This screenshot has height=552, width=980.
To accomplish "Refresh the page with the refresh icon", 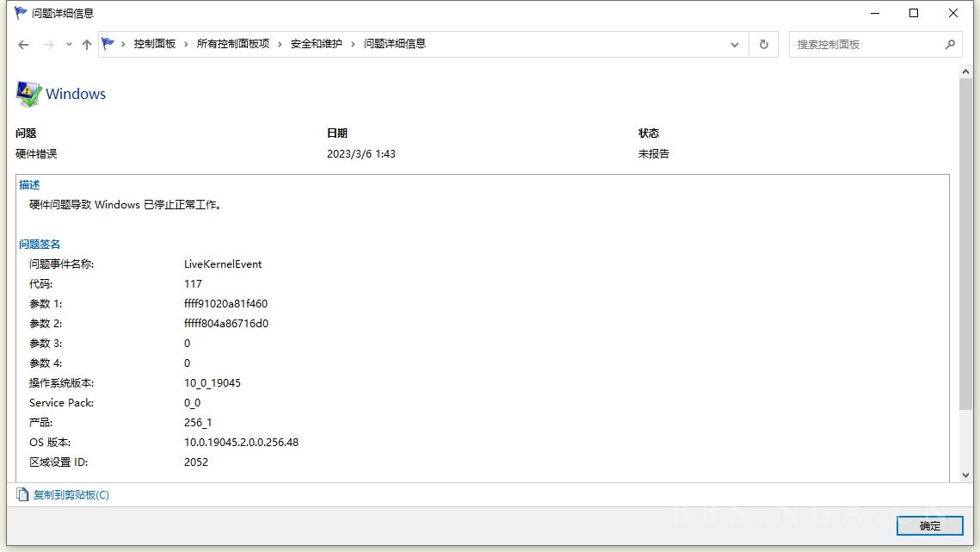I will pos(763,44).
